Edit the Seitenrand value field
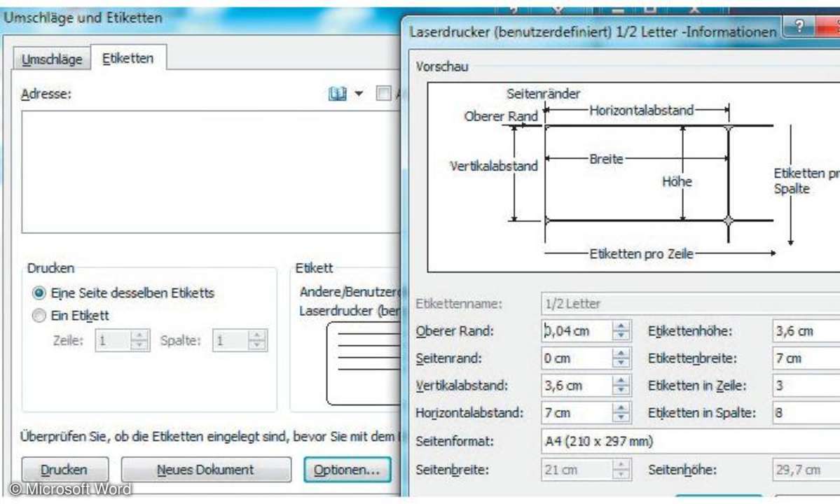840x504 pixels. [x=577, y=358]
